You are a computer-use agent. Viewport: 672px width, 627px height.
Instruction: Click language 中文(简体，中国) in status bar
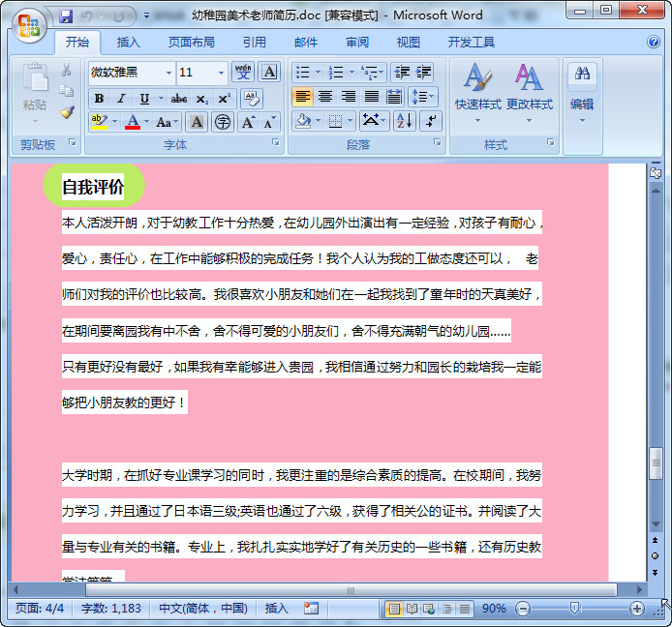(203, 609)
